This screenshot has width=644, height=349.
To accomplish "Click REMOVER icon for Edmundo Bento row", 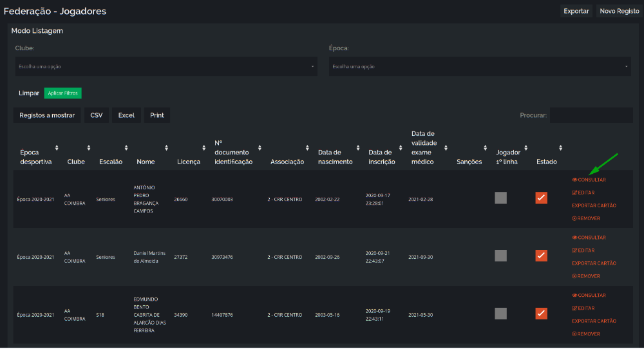I will click(574, 334).
